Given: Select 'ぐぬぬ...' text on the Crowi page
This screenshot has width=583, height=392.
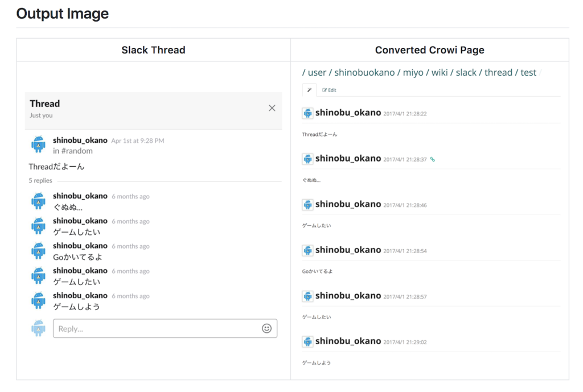Looking at the screenshot, I should coord(311,180).
